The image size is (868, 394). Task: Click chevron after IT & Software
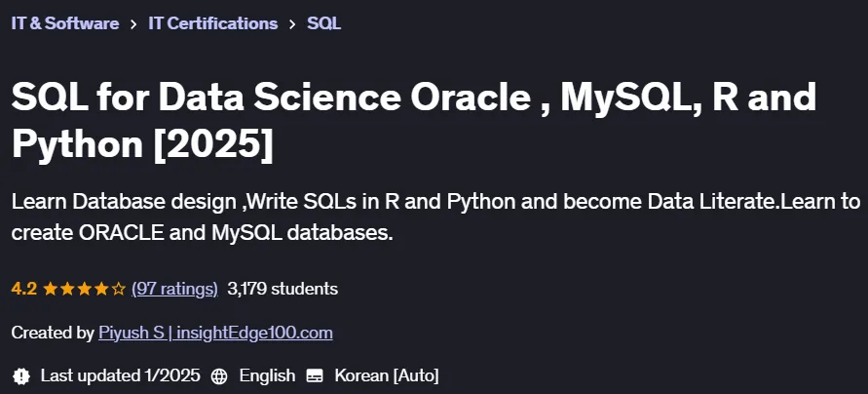pyautogui.click(x=133, y=24)
